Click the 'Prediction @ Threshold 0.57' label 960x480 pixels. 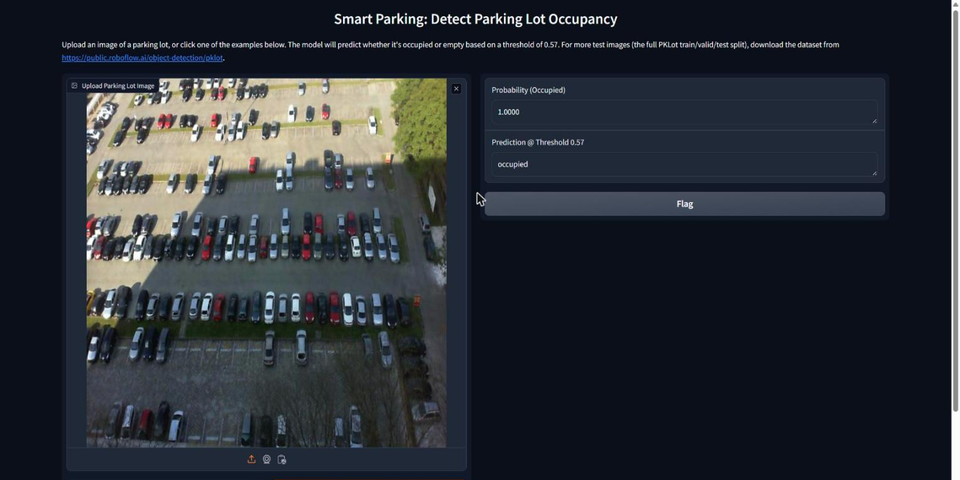538,142
